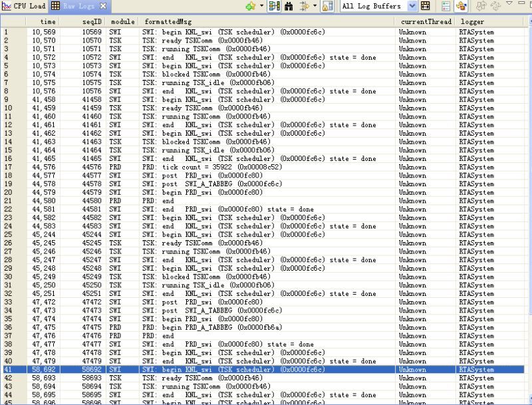Open the view menu triangle

point(509,3)
